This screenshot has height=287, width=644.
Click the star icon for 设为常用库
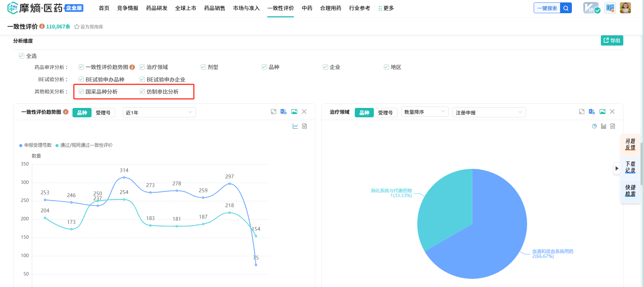tap(77, 27)
